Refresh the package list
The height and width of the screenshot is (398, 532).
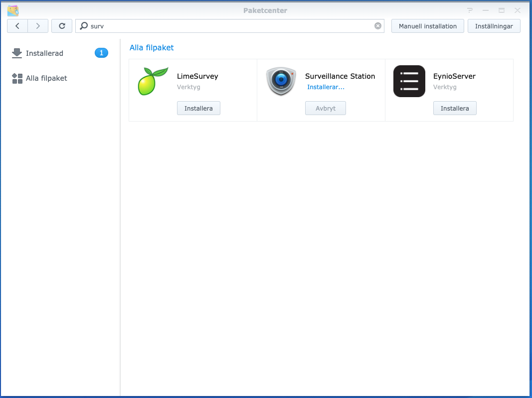pos(61,25)
